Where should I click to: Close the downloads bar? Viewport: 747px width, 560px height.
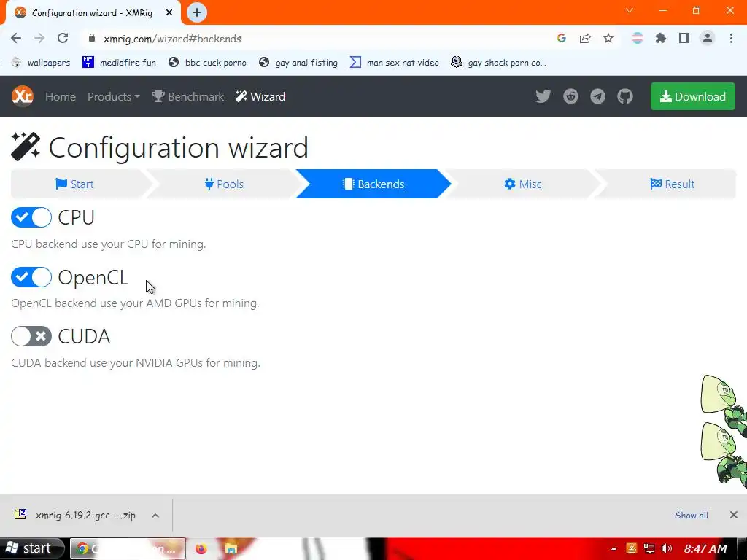click(x=734, y=515)
